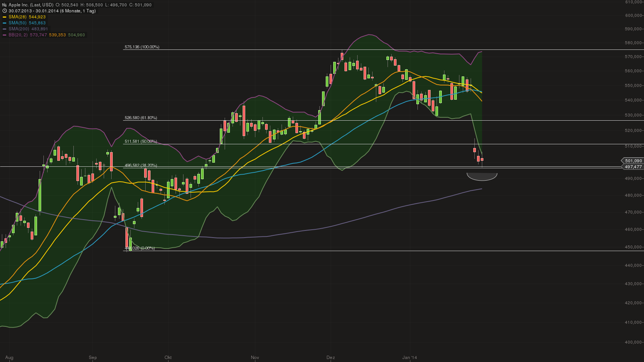Click the 575,136 (100.00%) Fibonacci label
The width and height of the screenshot is (644, 362).
coord(142,47)
